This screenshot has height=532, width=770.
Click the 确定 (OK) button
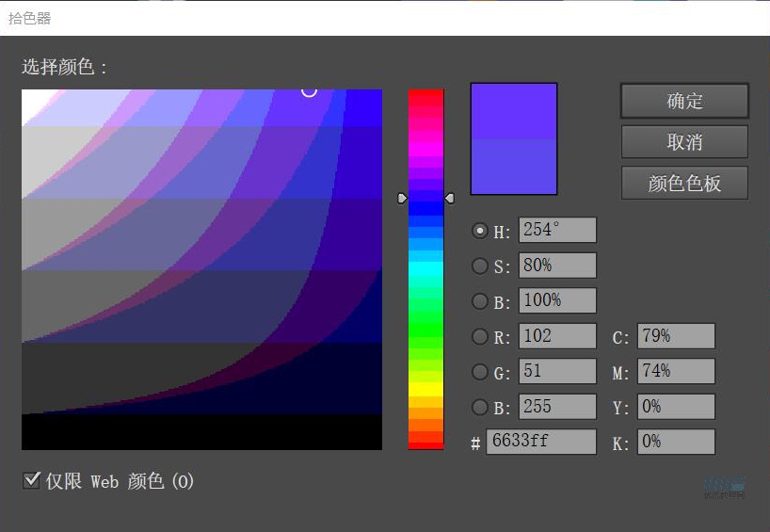tap(684, 102)
